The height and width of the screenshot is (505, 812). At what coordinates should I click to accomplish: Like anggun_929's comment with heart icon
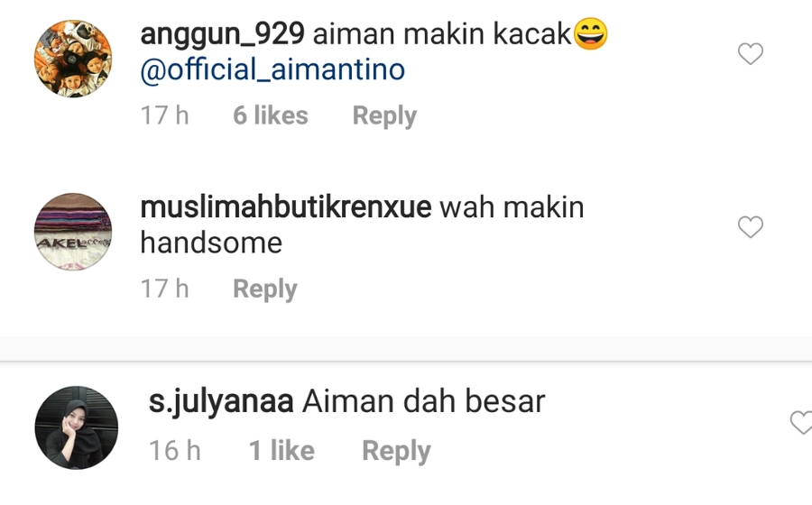pos(751,54)
